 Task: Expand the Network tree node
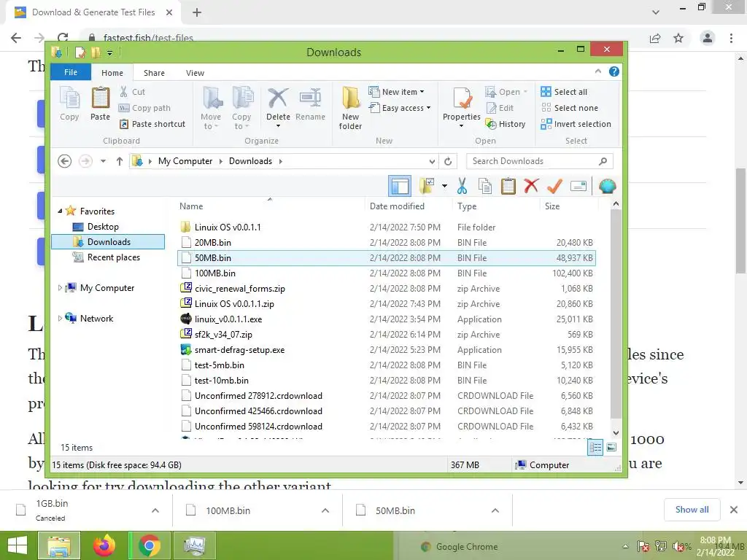[60, 318]
